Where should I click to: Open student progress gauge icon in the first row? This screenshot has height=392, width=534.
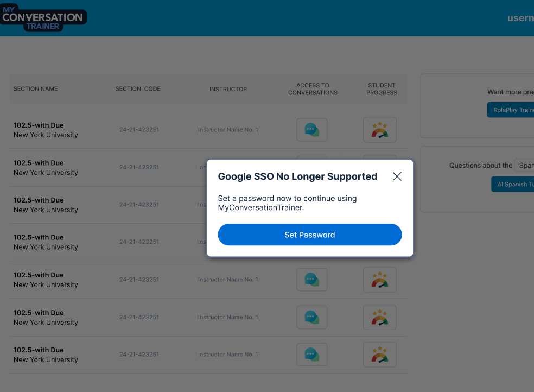point(380,130)
